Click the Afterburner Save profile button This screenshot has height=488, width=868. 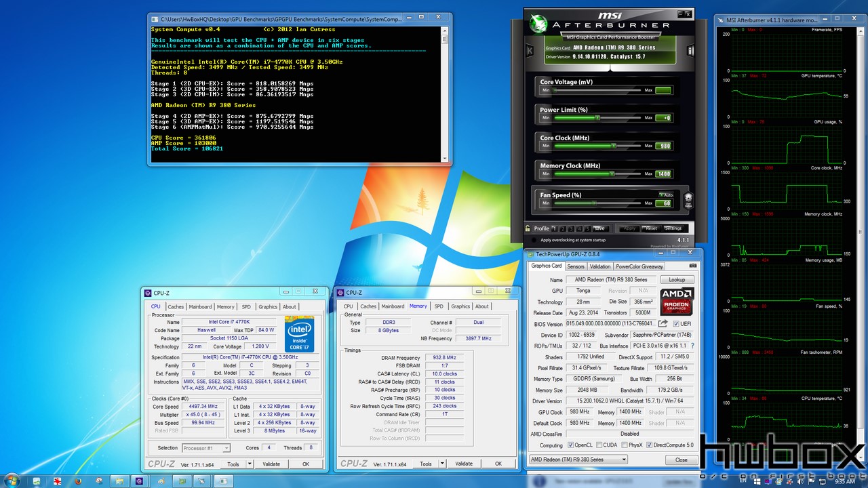601,228
